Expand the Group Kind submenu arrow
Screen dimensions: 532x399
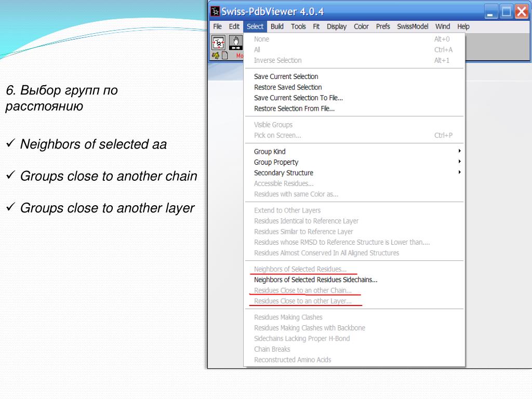[459, 151]
